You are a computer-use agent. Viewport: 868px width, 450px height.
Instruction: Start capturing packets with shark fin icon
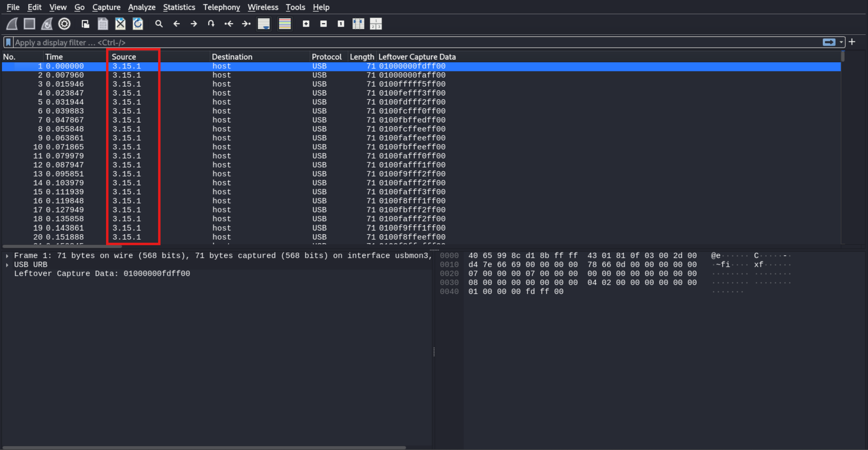[12, 24]
